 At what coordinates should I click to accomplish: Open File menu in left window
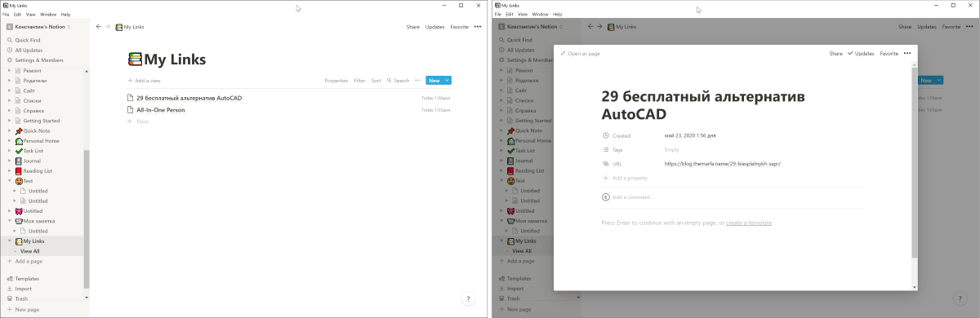click(6, 15)
